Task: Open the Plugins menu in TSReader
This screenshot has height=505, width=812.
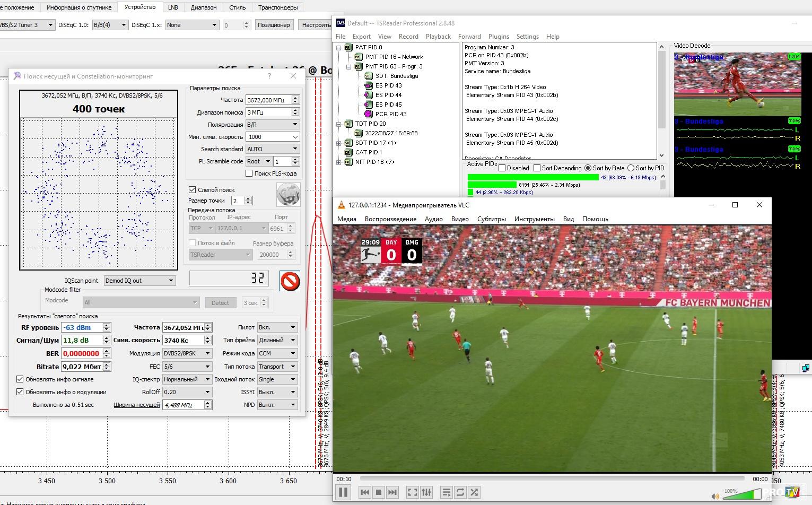Action: coord(498,37)
